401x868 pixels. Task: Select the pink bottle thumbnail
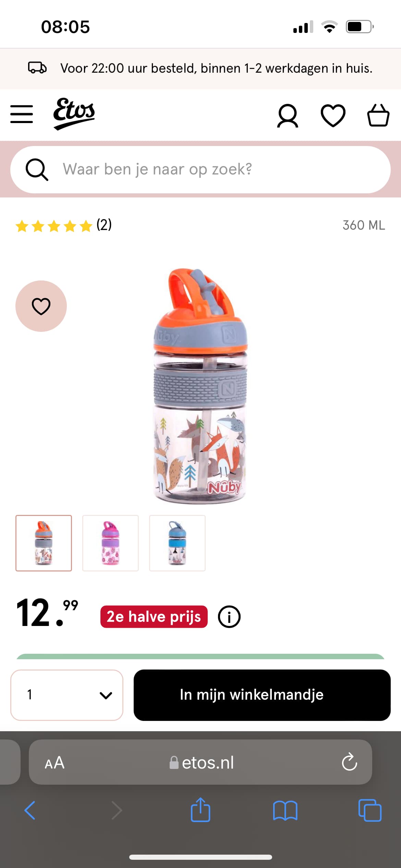coord(110,543)
